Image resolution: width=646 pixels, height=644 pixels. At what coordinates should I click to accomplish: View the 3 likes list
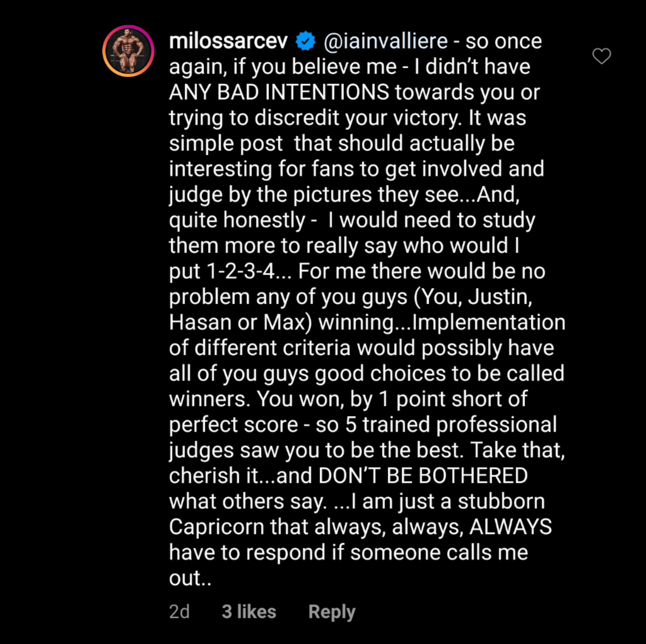249,612
